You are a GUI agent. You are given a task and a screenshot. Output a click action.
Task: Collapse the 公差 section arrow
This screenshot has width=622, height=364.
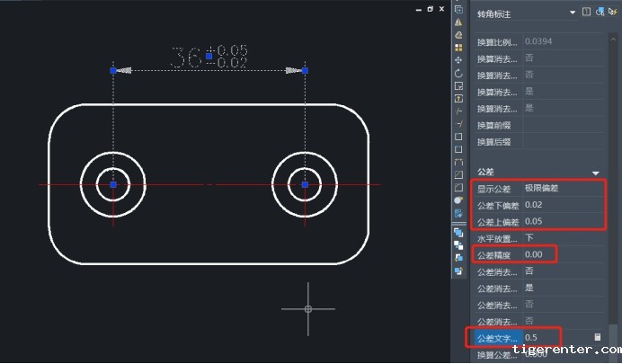tap(595, 172)
